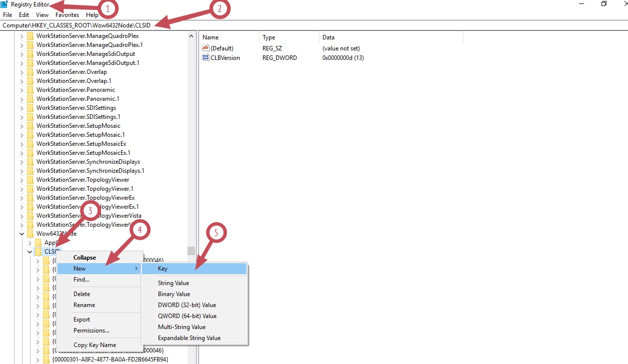The image size is (628, 364).
Task: Click the Registry Editor app icon in title bar
Action: [x=4, y=4]
